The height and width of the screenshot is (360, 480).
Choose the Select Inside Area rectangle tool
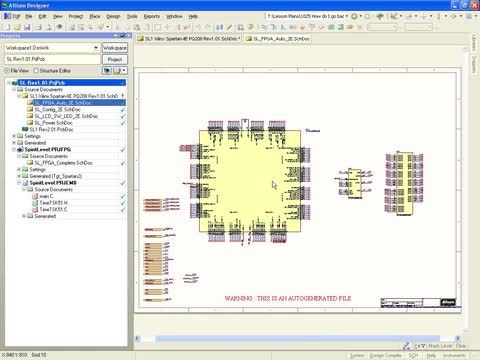coord(158,27)
